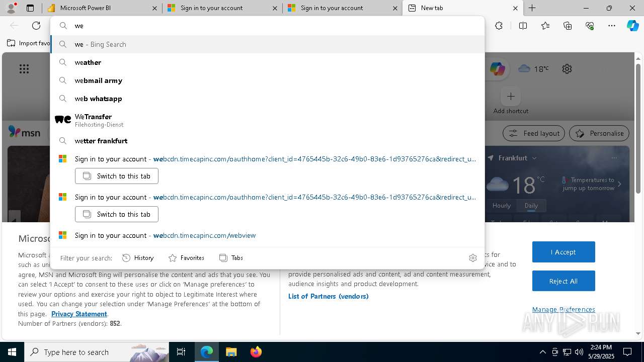Open Microsoft Edge from the taskbar
This screenshot has width=644, height=362.
pyautogui.click(x=207, y=352)
